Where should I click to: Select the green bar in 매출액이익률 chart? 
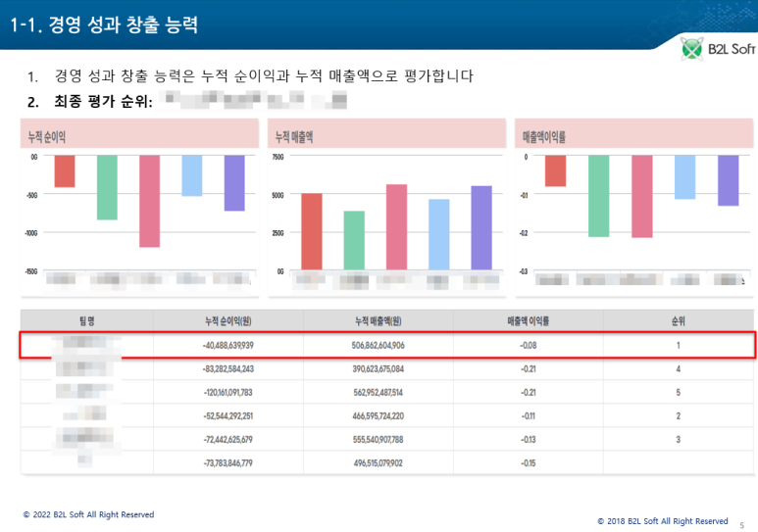click(x=598, y=196)
